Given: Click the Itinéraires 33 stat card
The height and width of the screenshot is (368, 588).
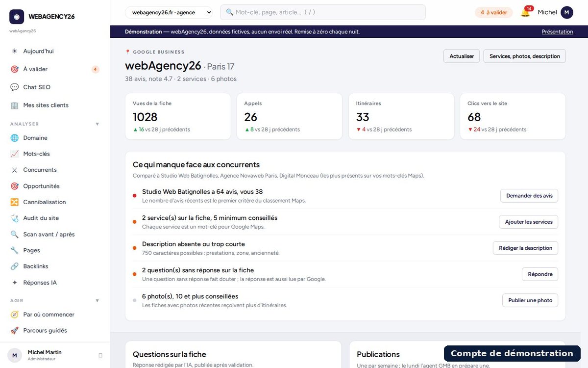Looking at the screenshot, I should pos(401,117).
